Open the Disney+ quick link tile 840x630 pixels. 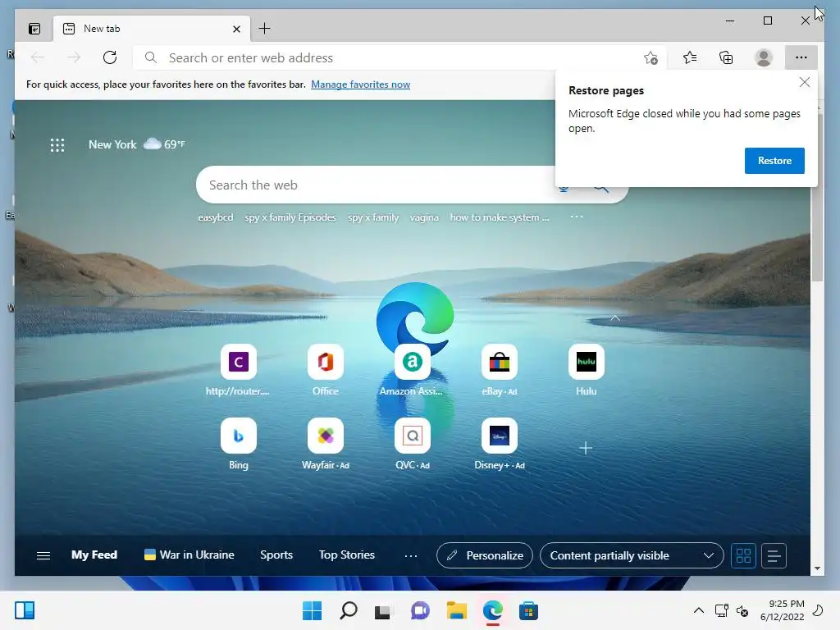pyautogui.click(x=500, y=444)
